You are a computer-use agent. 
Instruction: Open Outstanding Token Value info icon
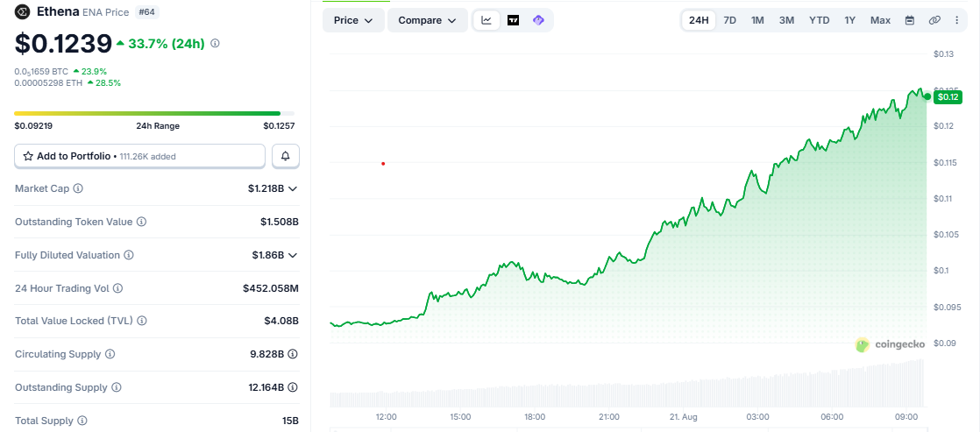tap(142, 222)
